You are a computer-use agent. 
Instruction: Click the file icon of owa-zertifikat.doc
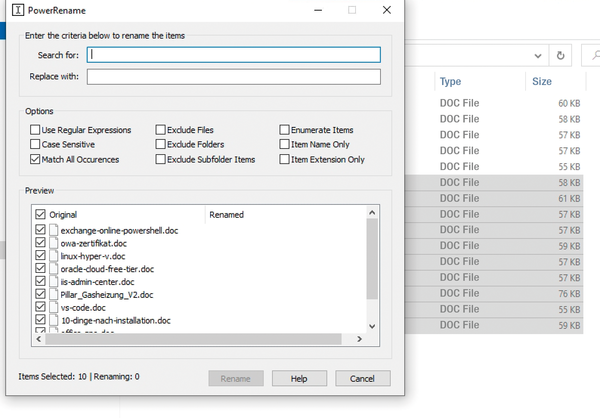click(x=54, y=243)
